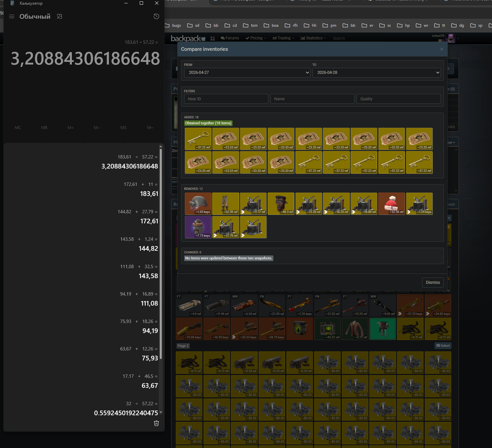Expand the Pricing menu in the navbar
Screen dimensions: 492x448
point(256,38)
